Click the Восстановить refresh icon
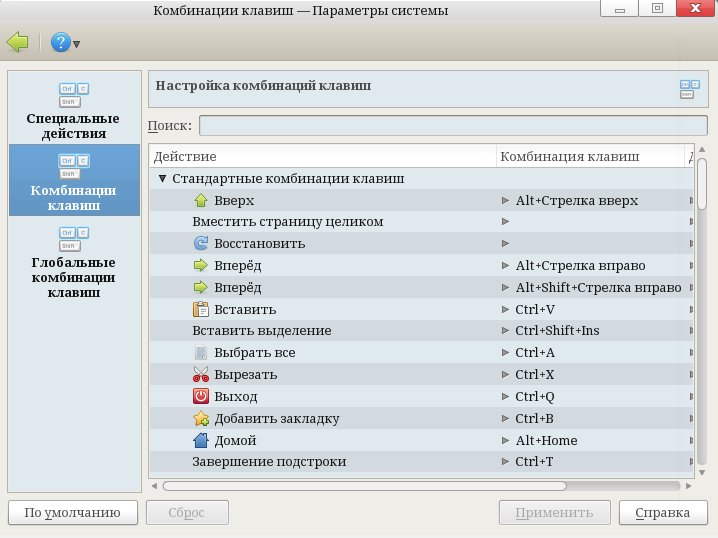Screen dimensions: 718x538 click(201, 243)
